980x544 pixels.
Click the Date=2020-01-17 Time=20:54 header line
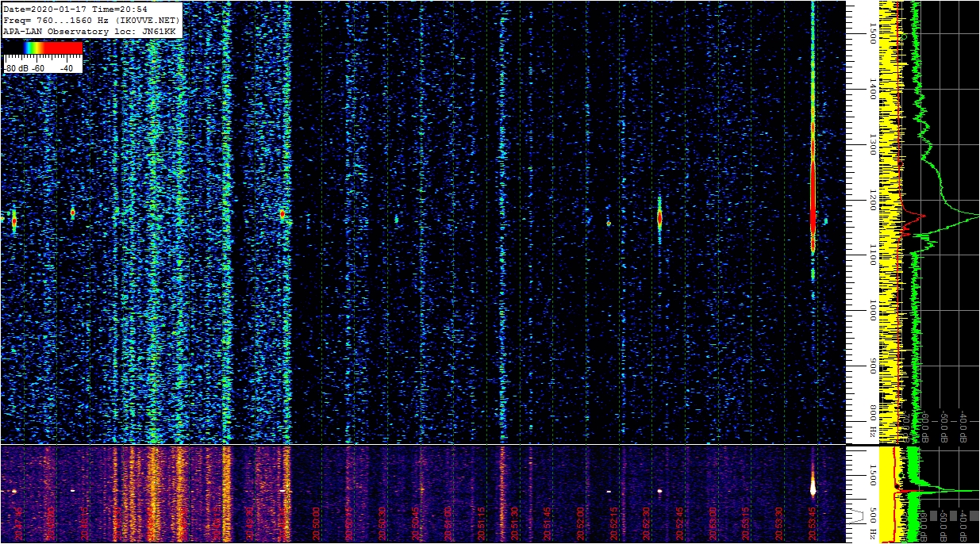point(75,10)
